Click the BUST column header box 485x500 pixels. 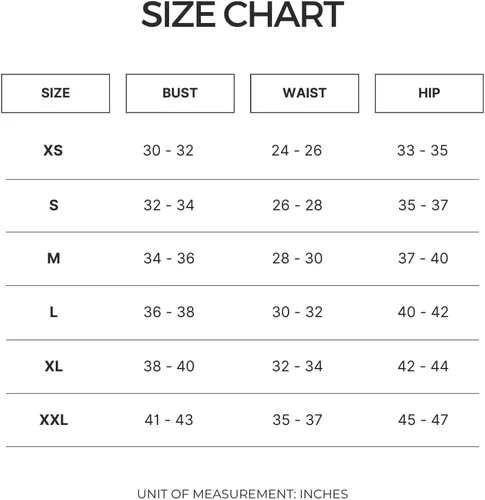pos(180,93)
